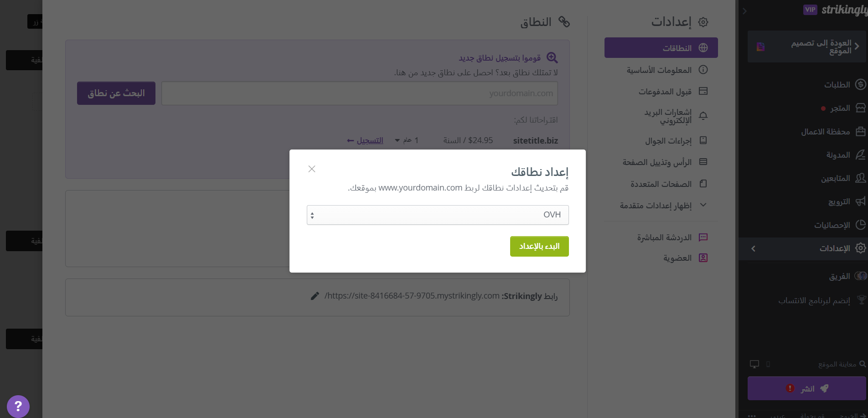Viewport: 868px width, 418px height.
Task: Open the desktop preview monitor icon
Action: [x=754, y=364]
